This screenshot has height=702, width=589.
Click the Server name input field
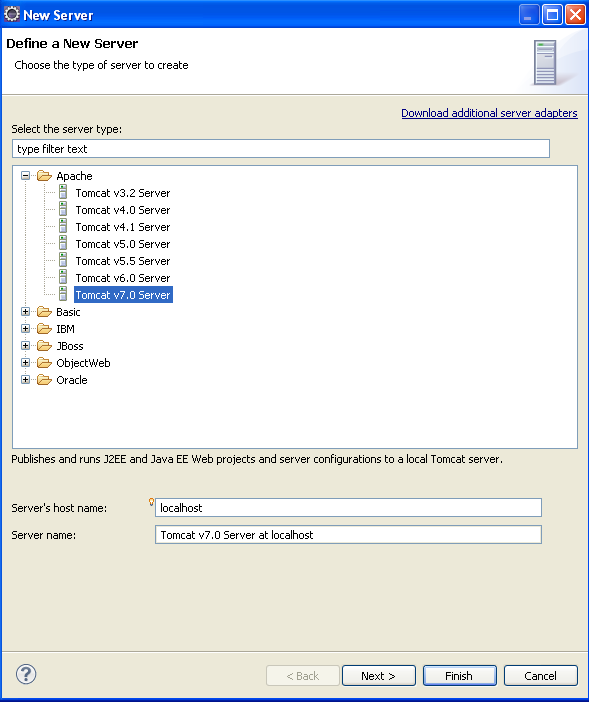point(348,535)
